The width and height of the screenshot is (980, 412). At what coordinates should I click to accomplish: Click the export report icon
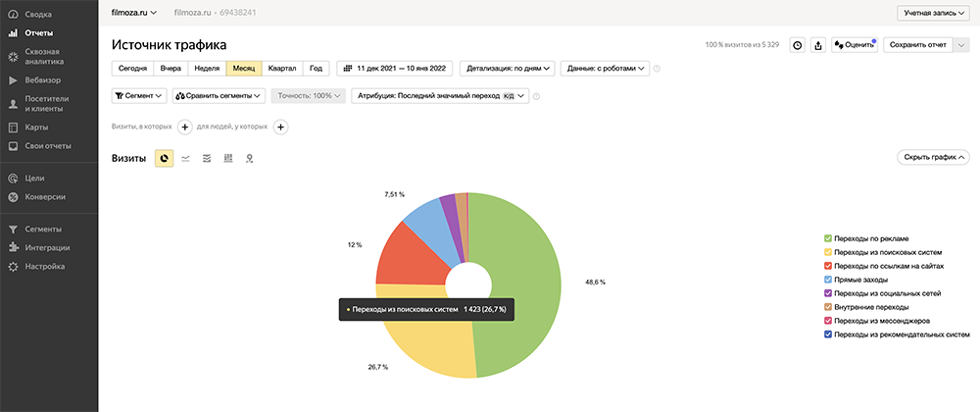point(819,45)
